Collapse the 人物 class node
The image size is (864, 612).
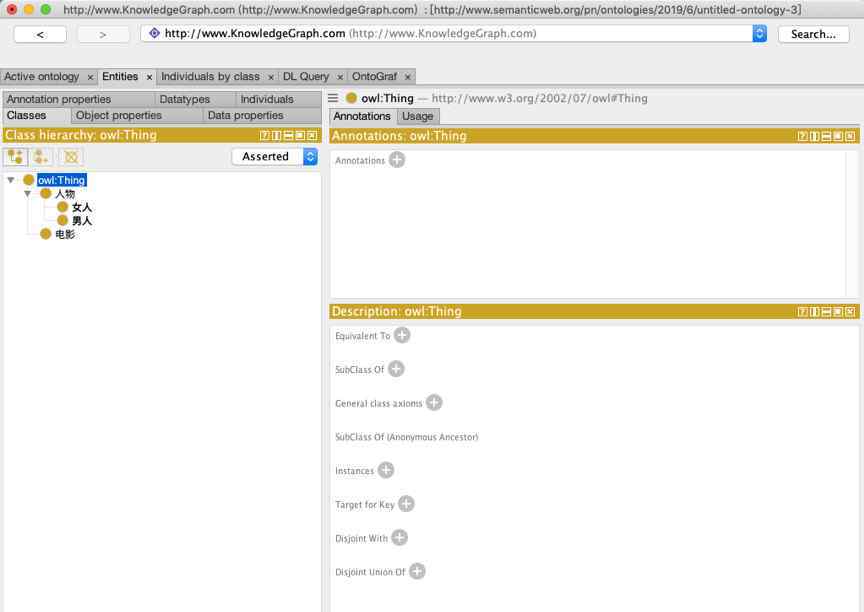click(x=27, y=194)
